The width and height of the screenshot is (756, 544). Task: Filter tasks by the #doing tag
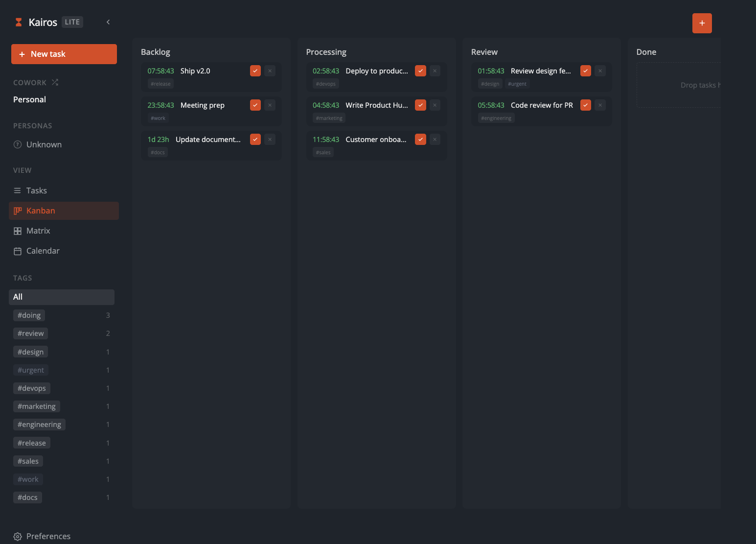(x=29, y=315)
